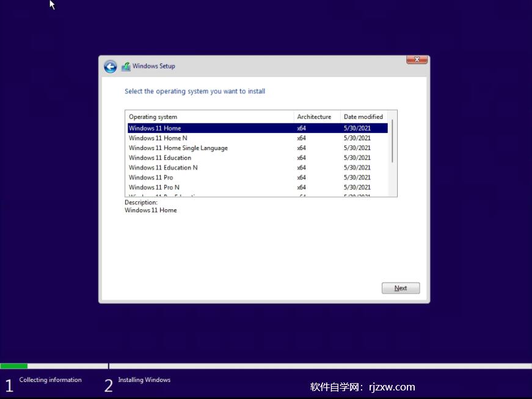The height and width of the screenshot is (399, 532).
Task: Select Windows 11 Education edition
Action: point(183,157)
